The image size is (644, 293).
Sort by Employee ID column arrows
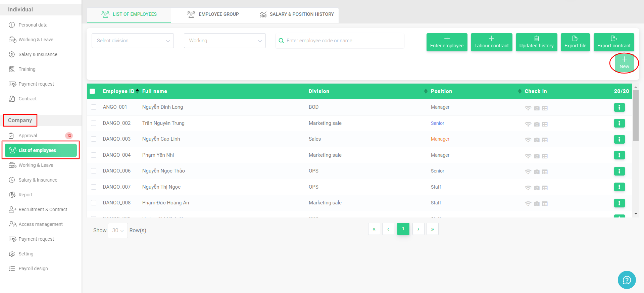(x=137, y=91)
